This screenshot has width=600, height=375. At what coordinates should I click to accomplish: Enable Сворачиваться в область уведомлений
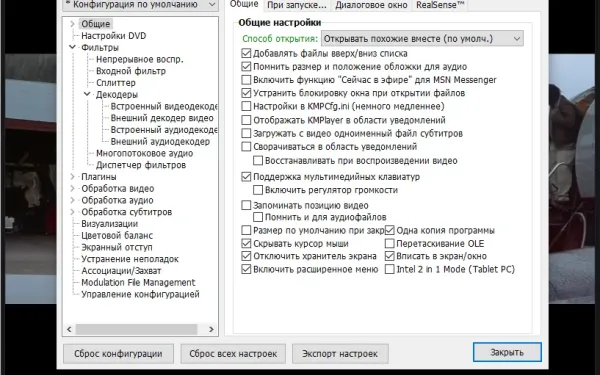(x=246, y=147)
